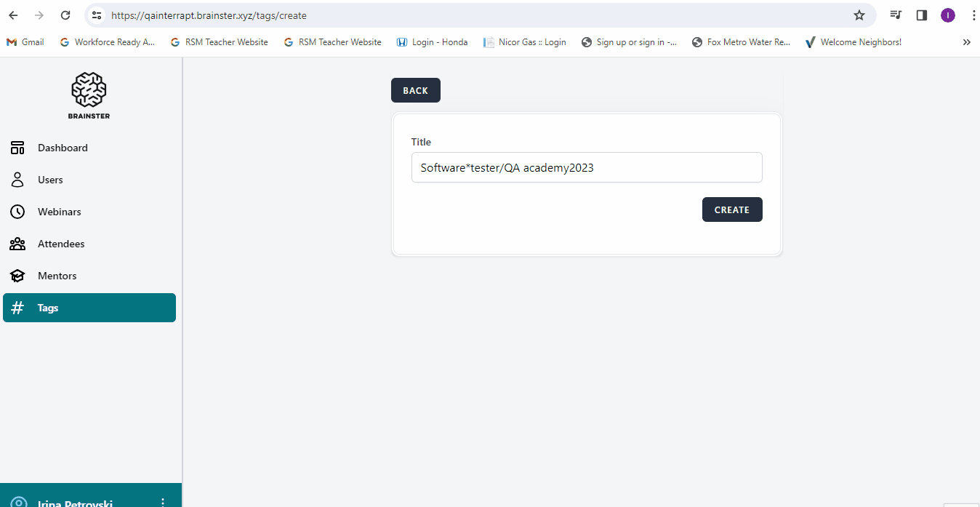Show more bookmarks with double chevron
Viewport: 980px width, 507px height.
(x=966, y=42)
